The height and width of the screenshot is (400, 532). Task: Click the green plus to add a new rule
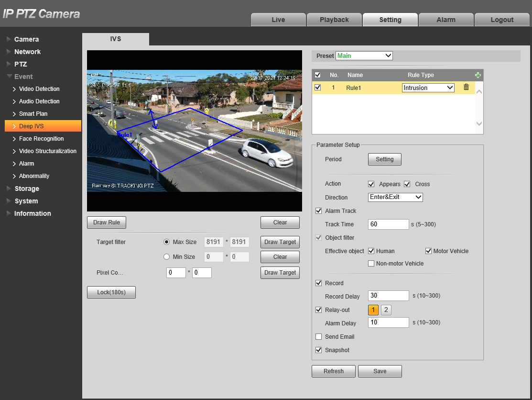click(478, 75)
